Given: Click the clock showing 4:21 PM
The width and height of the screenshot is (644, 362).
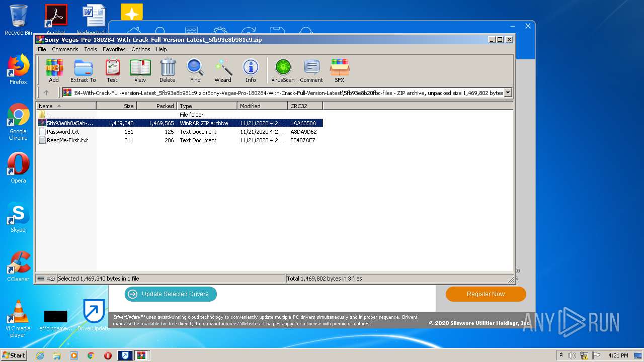Looking at the screenshot, I should pos(618,355).
